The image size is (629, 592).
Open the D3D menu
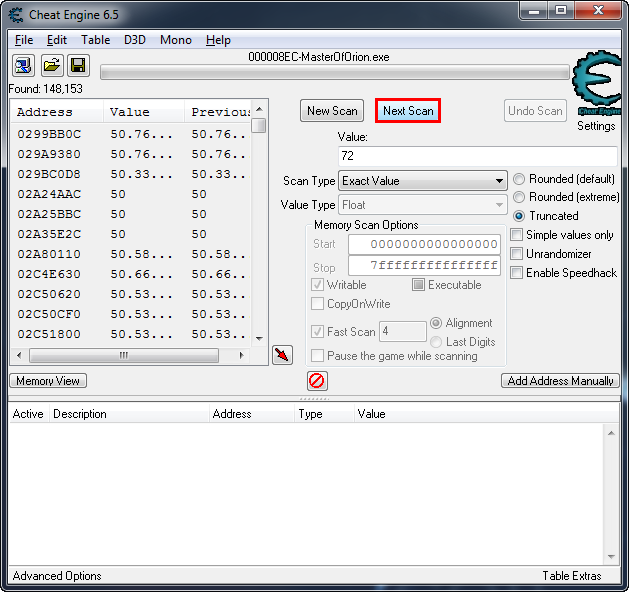135,40
